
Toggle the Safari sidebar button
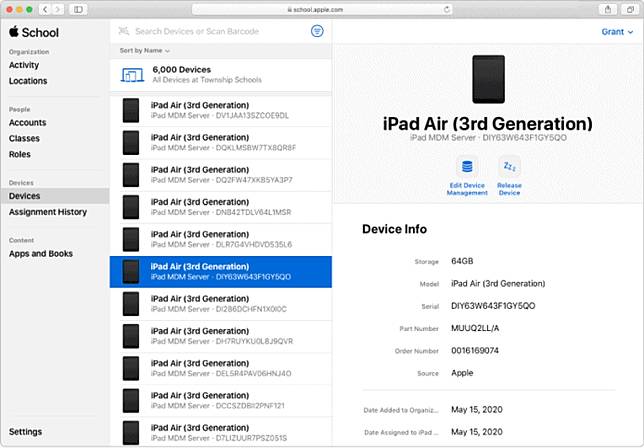coord(78,9)
